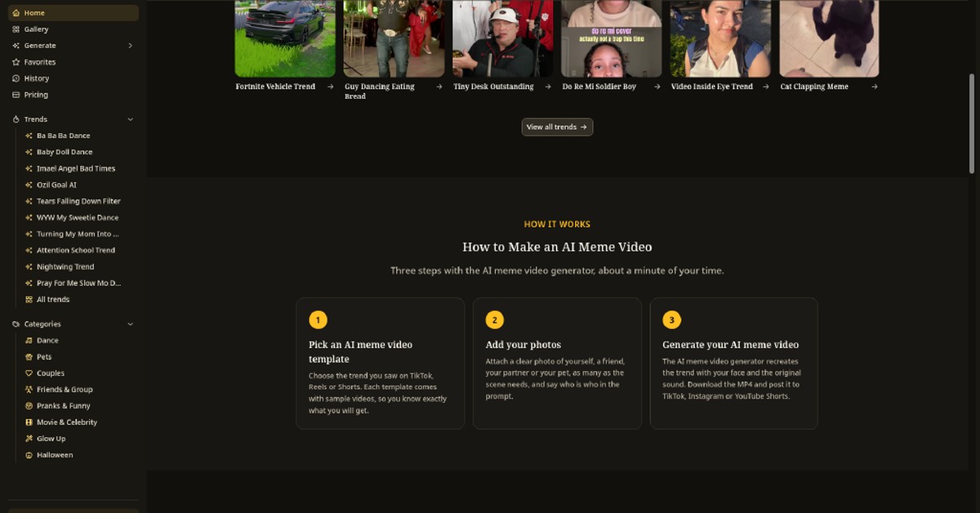Viewport: 980px width, 513px height.
Task: Click the sparkle icon beside Baby Doll Dance
Action: (x=29, y=152)
